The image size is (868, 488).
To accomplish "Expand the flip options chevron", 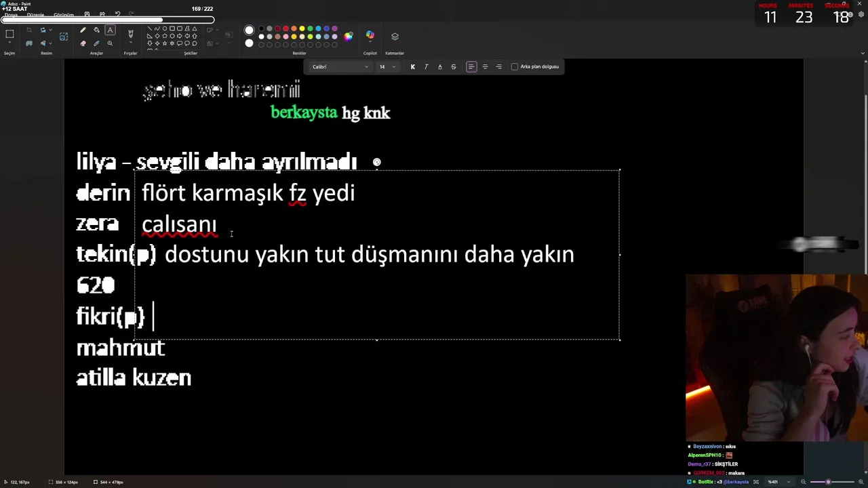I will coord(51,43).
